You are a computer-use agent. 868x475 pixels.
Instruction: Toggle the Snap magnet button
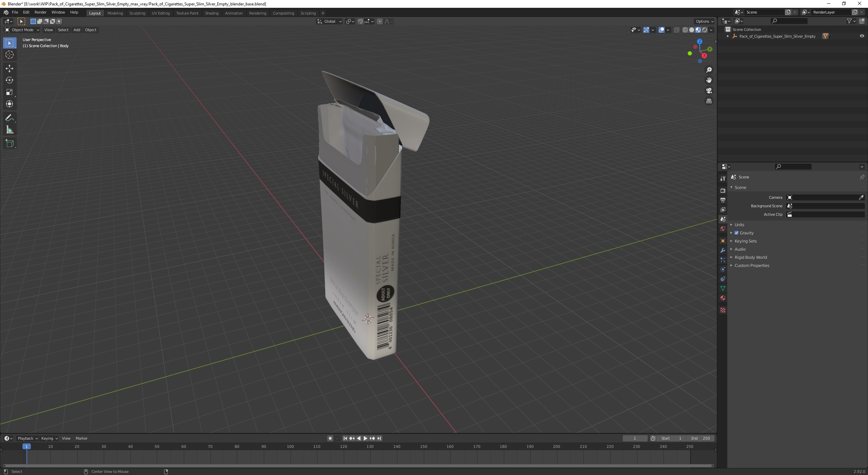360,21
